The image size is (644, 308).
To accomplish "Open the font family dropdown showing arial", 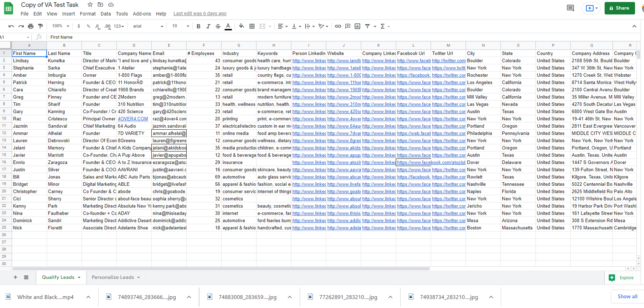I will 148,26.
